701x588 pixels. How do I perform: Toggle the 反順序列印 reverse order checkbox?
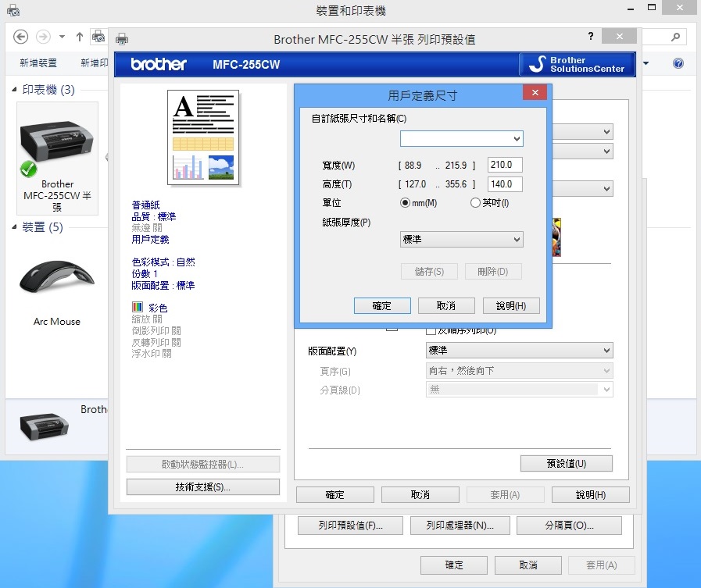(431, 331)
